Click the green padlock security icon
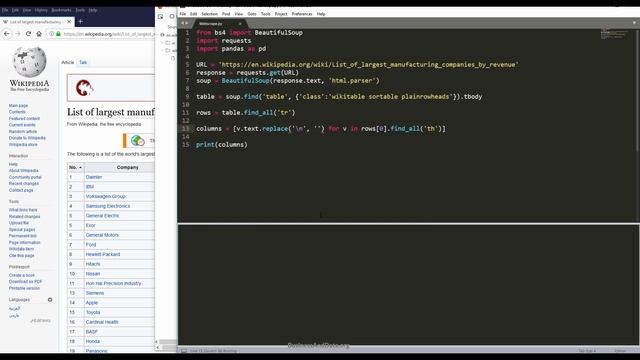 pos(58,34)
